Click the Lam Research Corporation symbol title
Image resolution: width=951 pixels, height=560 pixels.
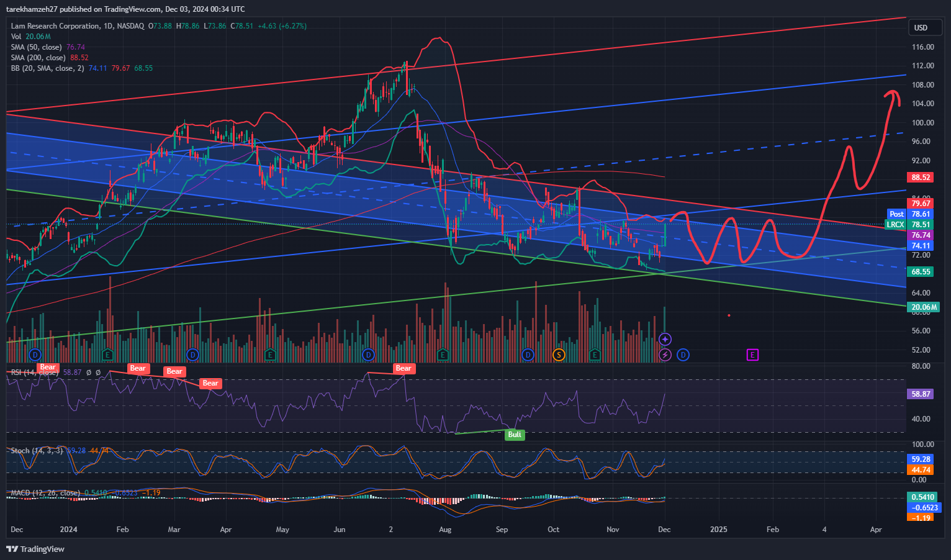(x=55, y=26)
